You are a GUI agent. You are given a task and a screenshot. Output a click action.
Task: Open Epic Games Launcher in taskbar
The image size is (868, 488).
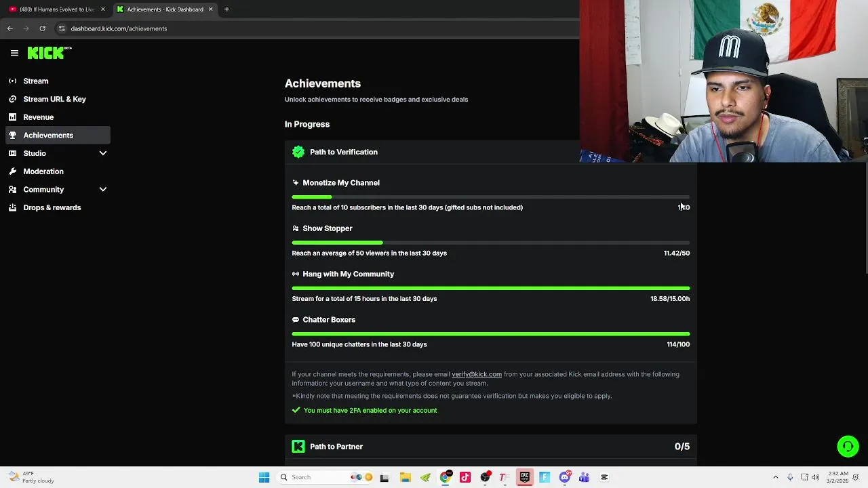pyautogui.click(x=525, y=477)
